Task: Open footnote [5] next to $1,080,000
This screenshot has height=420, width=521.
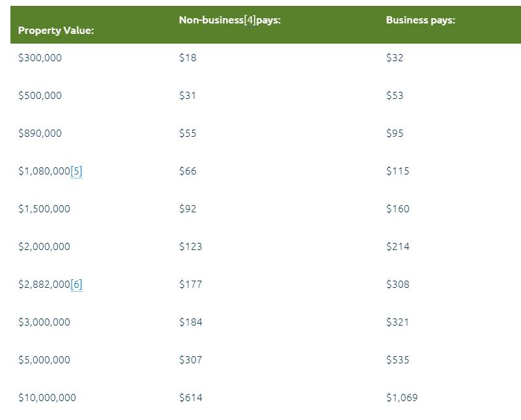Action: pos(76,171)
